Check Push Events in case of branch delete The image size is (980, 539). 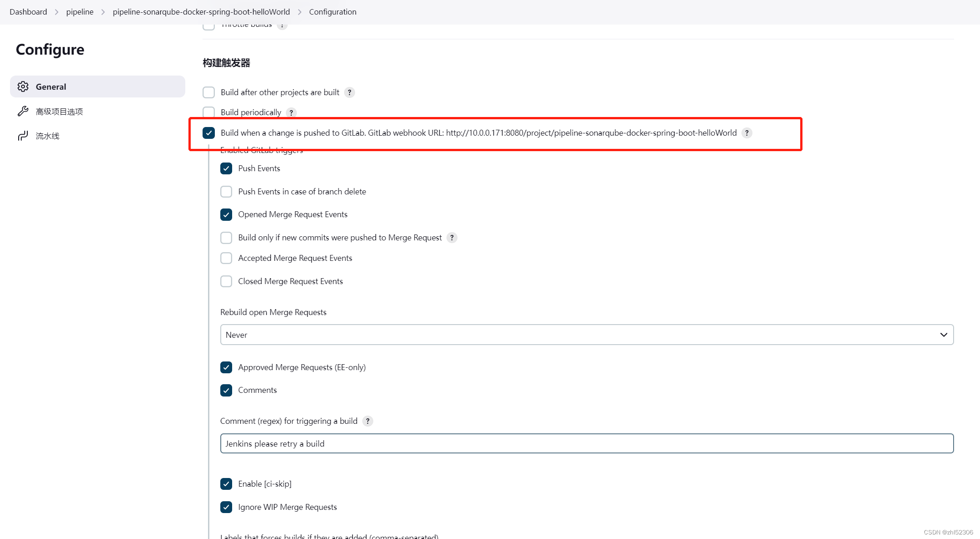(x=226, y=192)
